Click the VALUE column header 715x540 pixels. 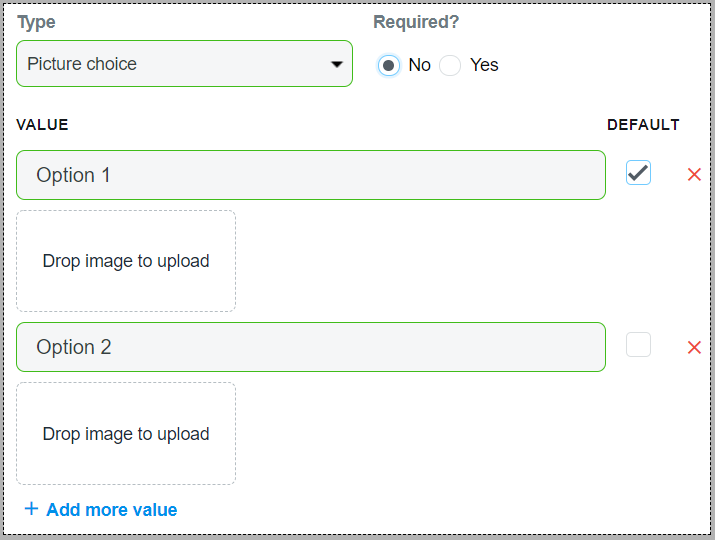click(x=42, y=125)
